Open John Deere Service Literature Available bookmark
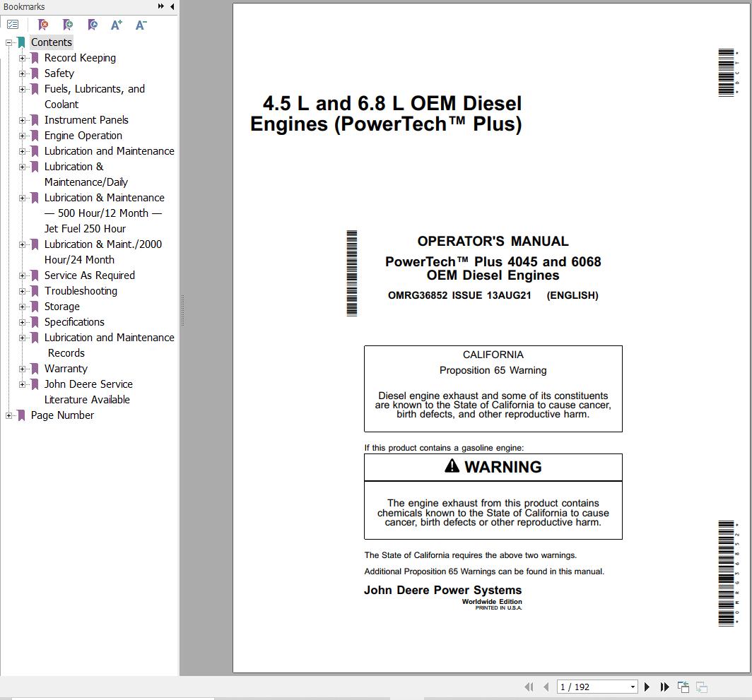752x700 pixels. pos(89,392)
